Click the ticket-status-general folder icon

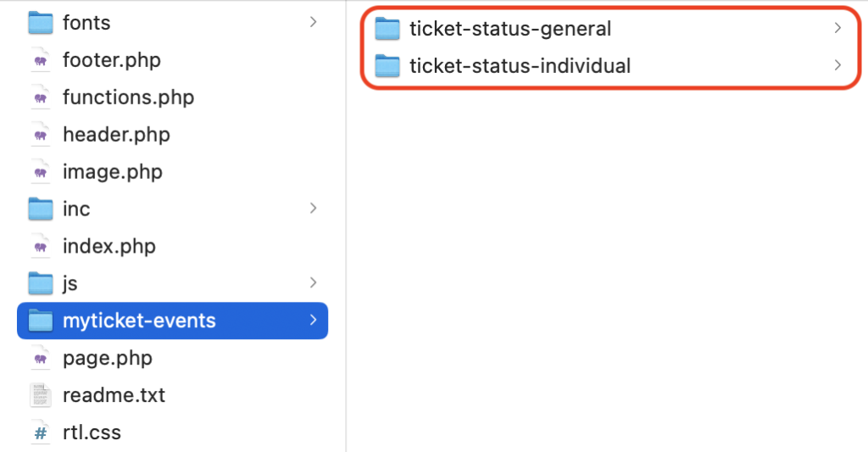tap(387, 29)
